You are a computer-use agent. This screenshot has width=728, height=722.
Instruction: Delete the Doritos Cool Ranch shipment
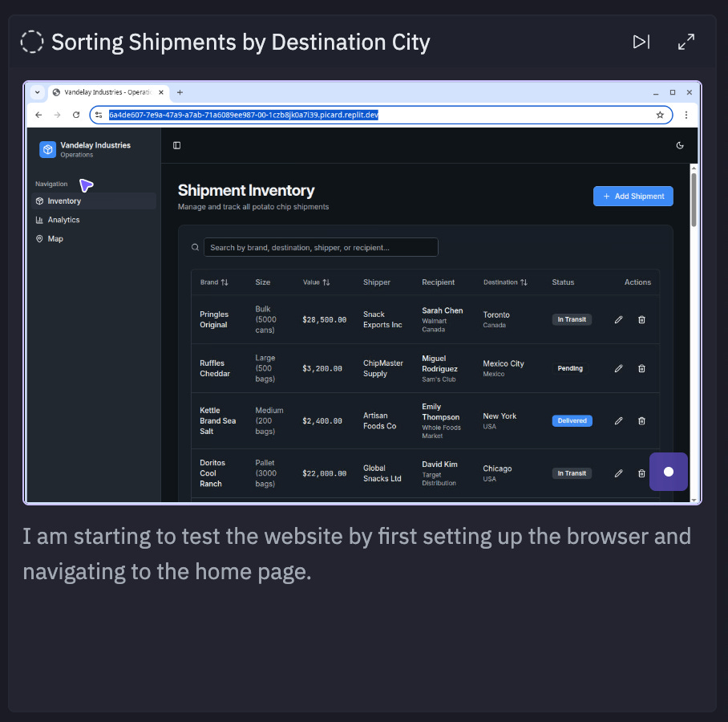pos(641,473)
